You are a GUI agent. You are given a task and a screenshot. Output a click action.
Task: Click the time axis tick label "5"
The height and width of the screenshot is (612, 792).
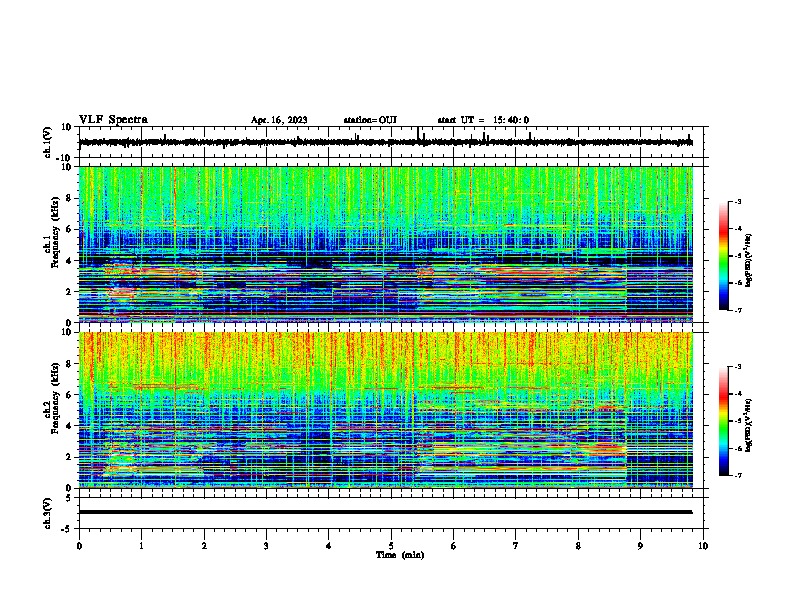391,546
